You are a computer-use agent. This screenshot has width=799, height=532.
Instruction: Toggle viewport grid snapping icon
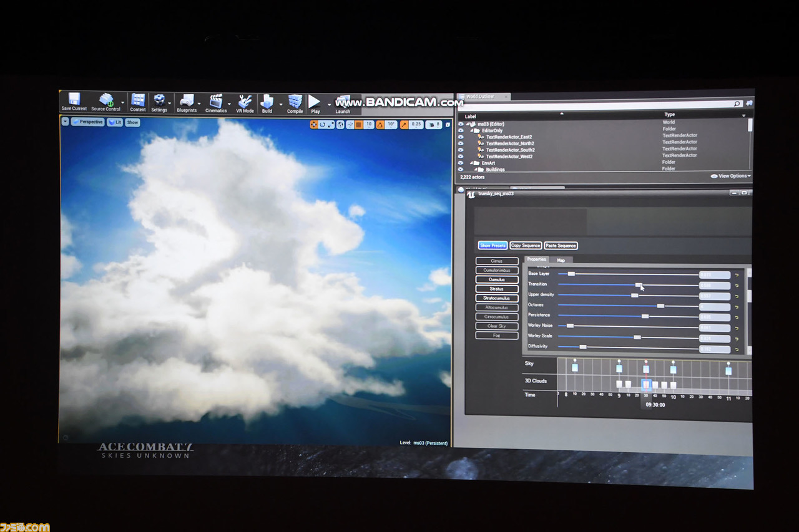tap(358, 125)
